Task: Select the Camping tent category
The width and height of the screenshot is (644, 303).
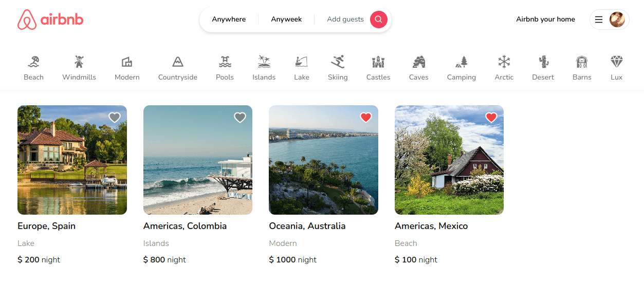Action: 462,62
